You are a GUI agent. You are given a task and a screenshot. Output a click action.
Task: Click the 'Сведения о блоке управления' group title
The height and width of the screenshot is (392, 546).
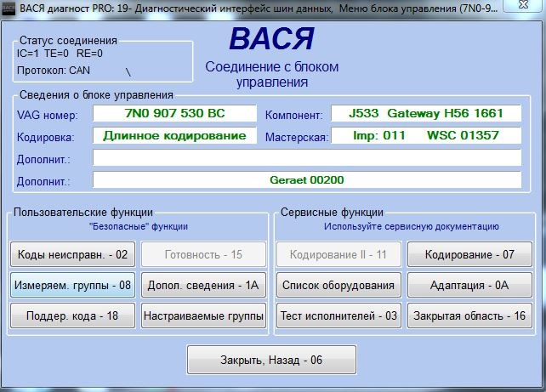click(x=96, y=94)
